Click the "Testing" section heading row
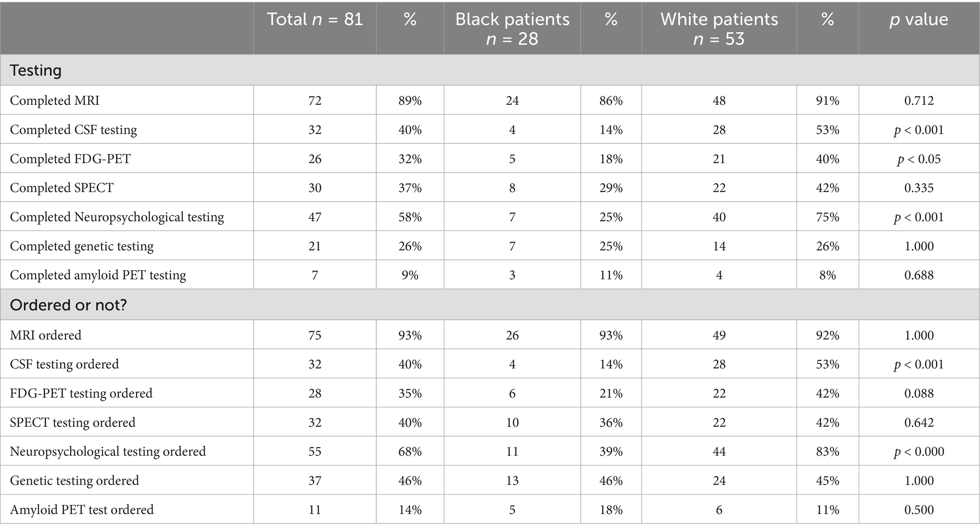 click(x=36, y=70)
